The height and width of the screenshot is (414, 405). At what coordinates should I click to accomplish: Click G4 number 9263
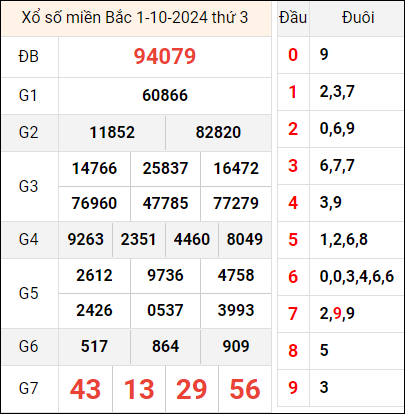pyautogui.click(x=86, y=239)
